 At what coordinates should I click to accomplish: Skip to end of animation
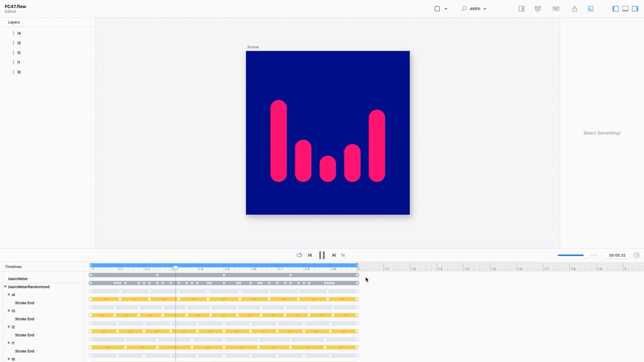pyautogui.click(x=334, y=255)
